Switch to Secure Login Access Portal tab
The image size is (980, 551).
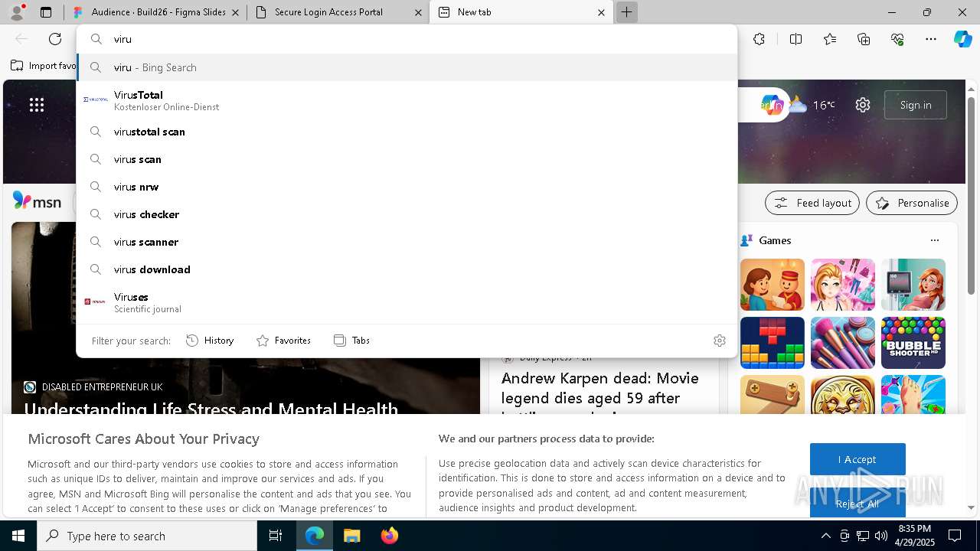point(338,12)
